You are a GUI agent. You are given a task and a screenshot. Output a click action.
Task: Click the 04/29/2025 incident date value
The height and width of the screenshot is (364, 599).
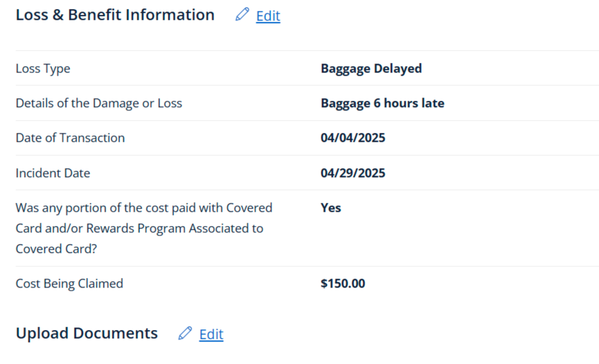353,173
